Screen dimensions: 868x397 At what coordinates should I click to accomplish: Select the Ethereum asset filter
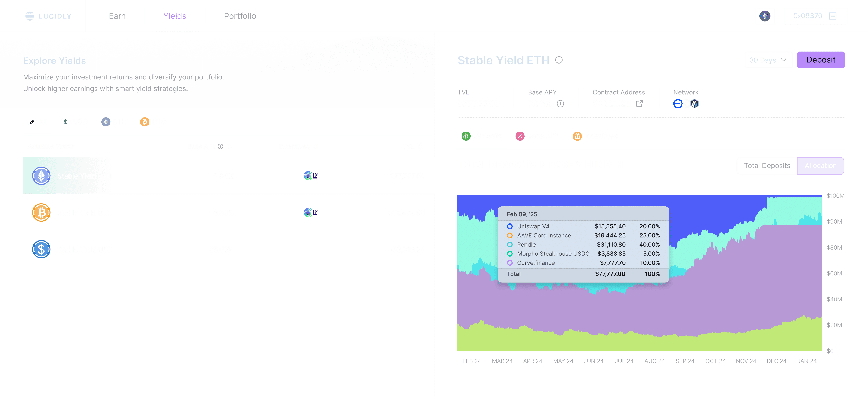(106, 122)
